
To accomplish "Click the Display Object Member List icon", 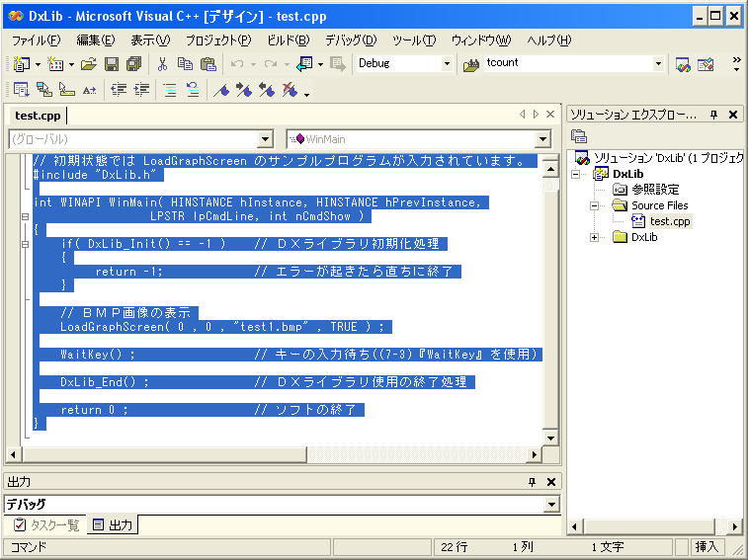I will coord(22,90).
